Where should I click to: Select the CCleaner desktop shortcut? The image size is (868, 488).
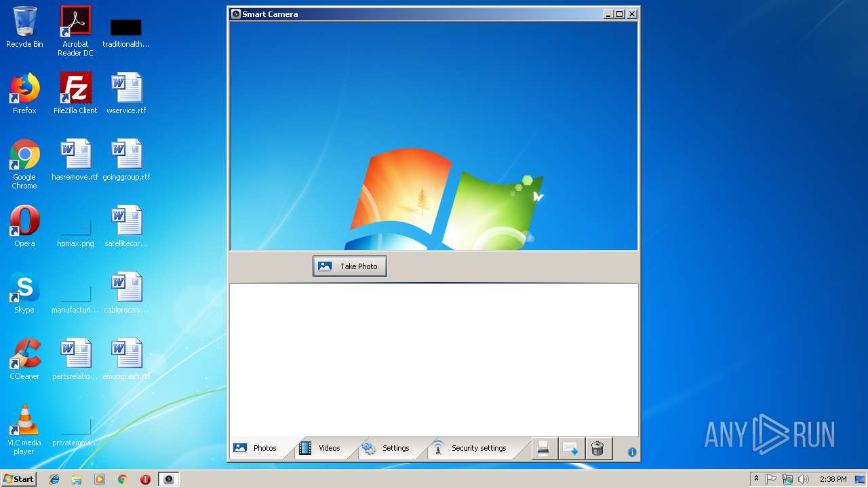(x=24, y=359)
